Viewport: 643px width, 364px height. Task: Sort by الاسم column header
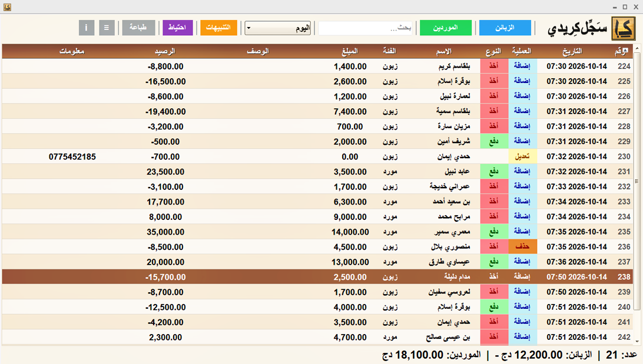click(x=444, y=51)
